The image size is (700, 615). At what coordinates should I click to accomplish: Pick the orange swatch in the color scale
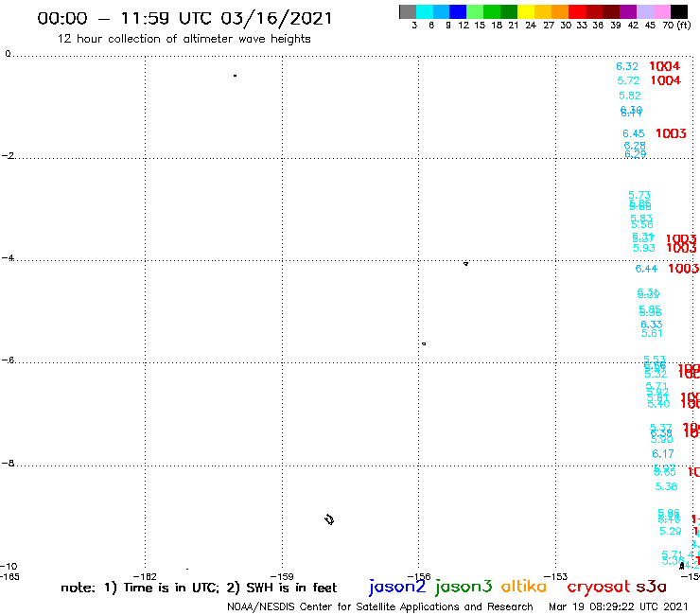coord(560,11)
